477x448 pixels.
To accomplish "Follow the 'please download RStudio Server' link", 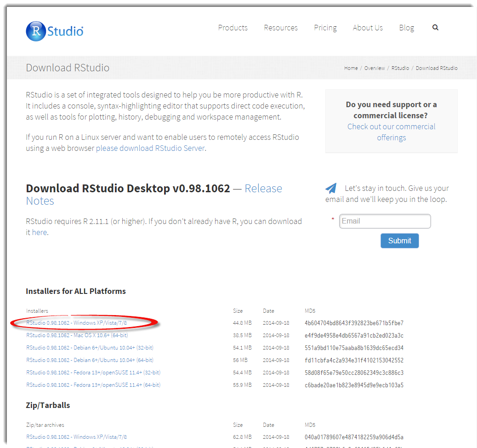I will [x=150, y=148].
